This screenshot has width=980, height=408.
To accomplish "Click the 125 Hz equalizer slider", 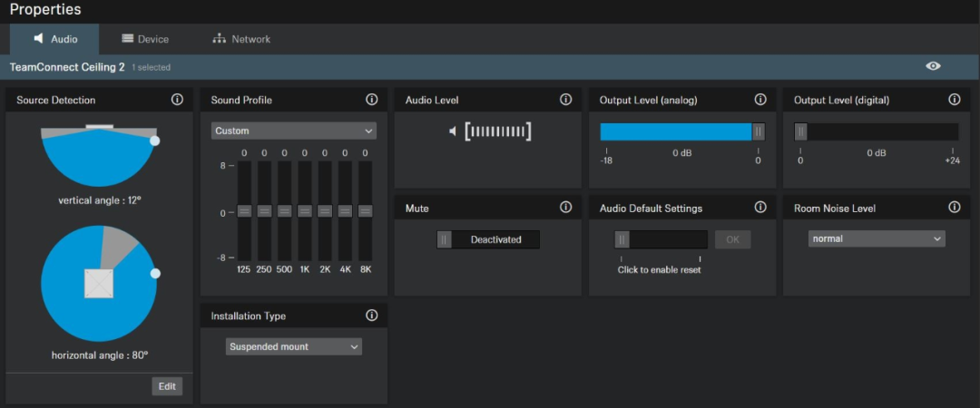I will click(x=244, y=211).
